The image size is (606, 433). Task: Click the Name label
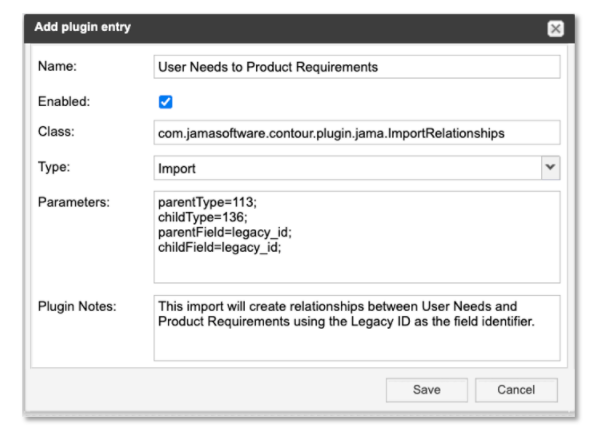[57, 66]
